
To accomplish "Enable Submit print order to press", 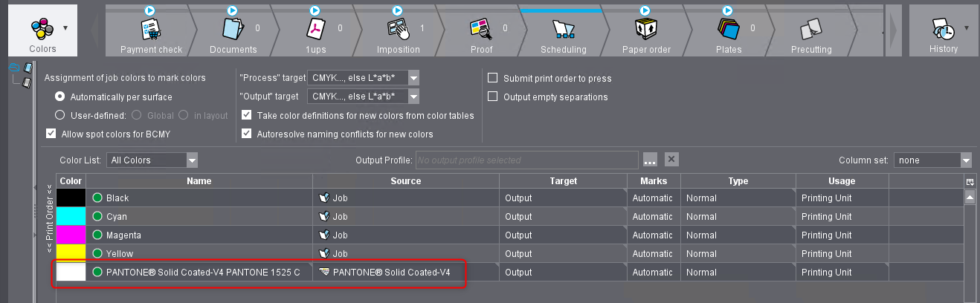I will coord(492,78).
